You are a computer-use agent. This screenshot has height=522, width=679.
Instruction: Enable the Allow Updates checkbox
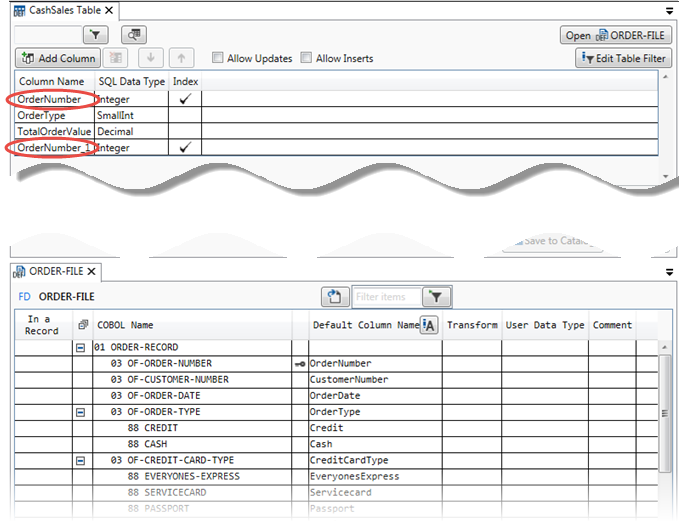coord(218,59)
